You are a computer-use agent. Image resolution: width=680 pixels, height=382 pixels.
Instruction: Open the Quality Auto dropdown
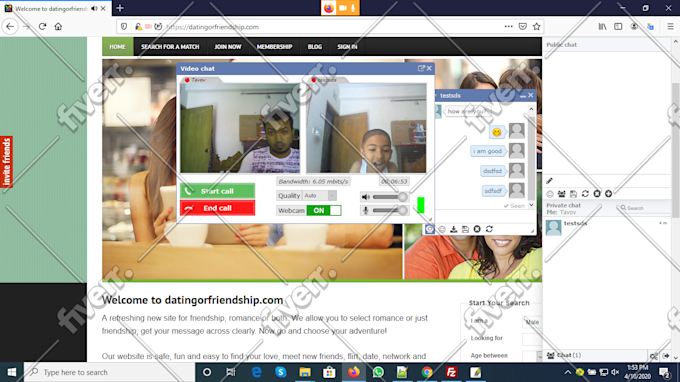tap(320, 196)
